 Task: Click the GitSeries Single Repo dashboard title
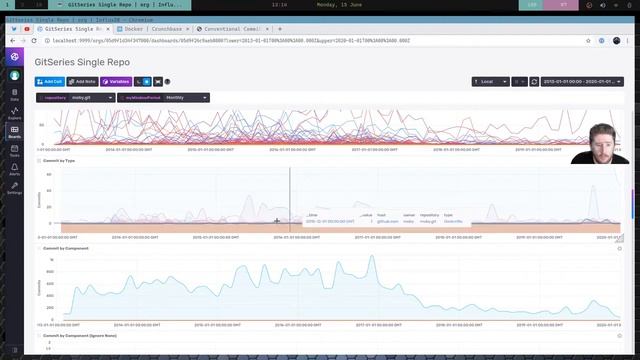click(x=82, y=62)
